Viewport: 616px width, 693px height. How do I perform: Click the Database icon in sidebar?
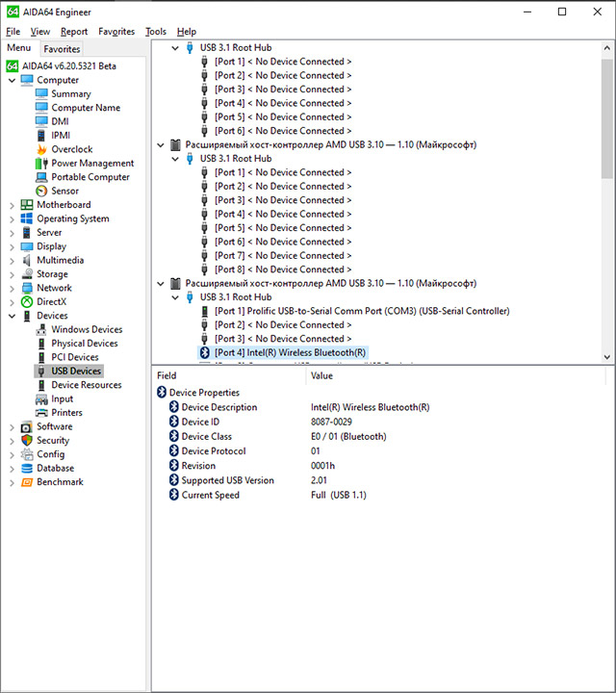(27, 468)
